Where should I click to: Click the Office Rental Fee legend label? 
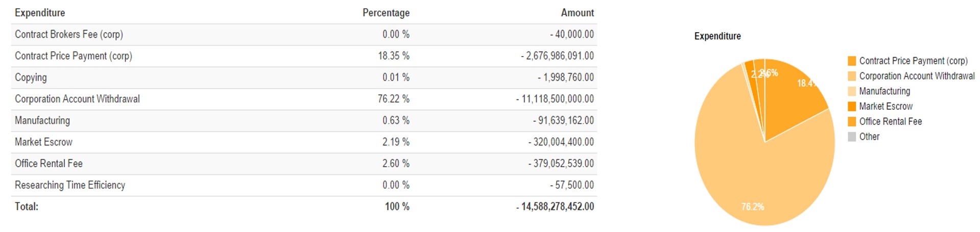(x=890, y=122)
